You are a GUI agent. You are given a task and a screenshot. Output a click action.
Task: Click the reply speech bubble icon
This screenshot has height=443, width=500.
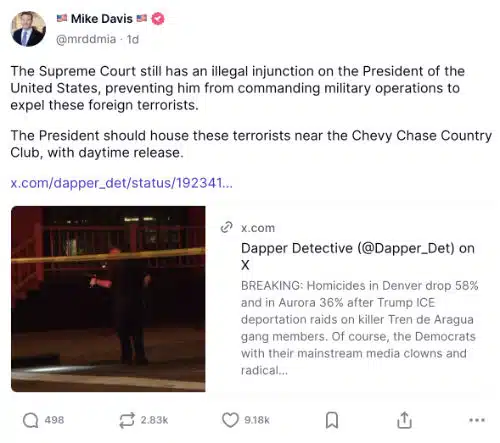(x=30, y=420)
